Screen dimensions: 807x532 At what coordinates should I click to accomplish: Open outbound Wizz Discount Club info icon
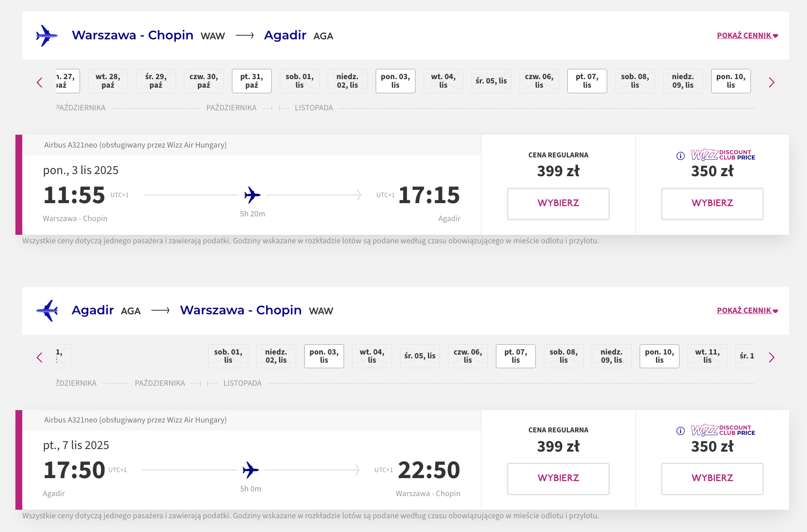(680, 156)
